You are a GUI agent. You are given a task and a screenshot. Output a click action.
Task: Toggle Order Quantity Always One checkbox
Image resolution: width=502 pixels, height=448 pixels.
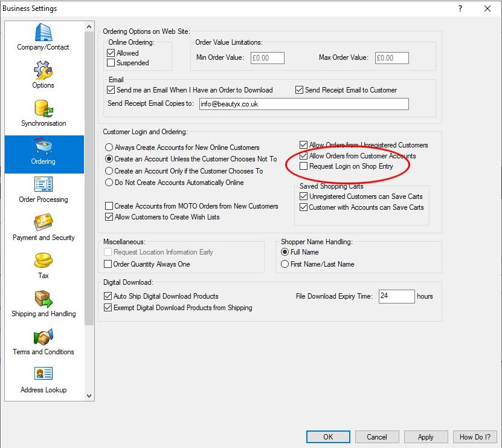(x=109, y=264)
